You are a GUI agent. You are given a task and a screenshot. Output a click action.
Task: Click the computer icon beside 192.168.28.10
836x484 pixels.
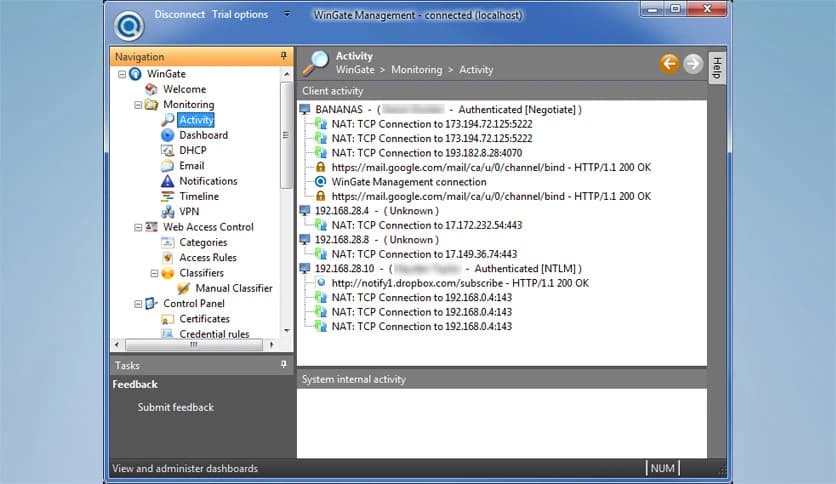[305, 268]
